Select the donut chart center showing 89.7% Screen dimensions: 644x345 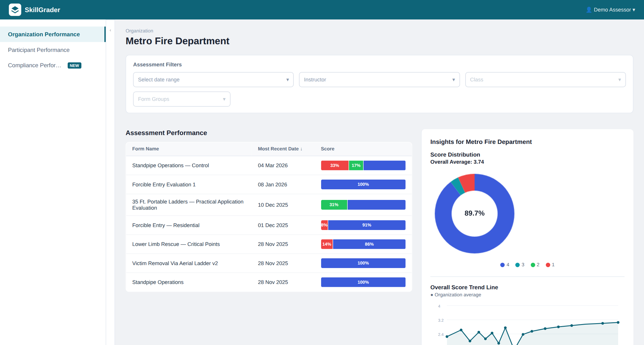tap(474, 213)
